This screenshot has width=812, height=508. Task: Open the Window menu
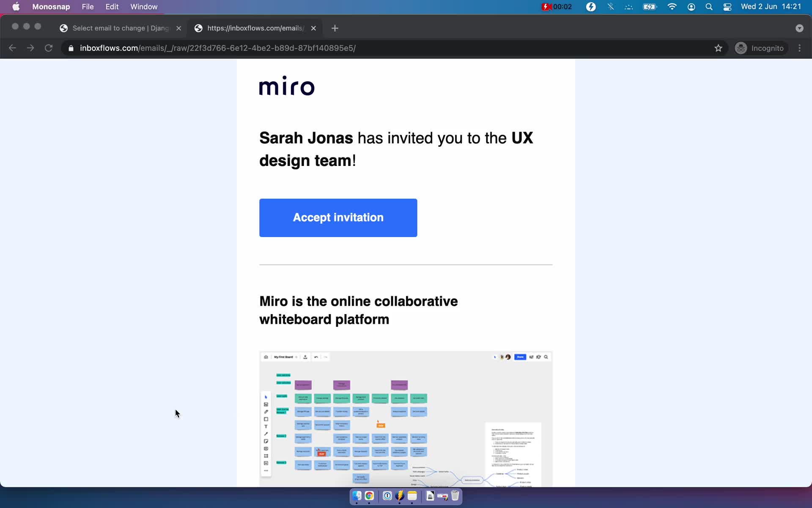pyautogui.click(x=144, y=7)
